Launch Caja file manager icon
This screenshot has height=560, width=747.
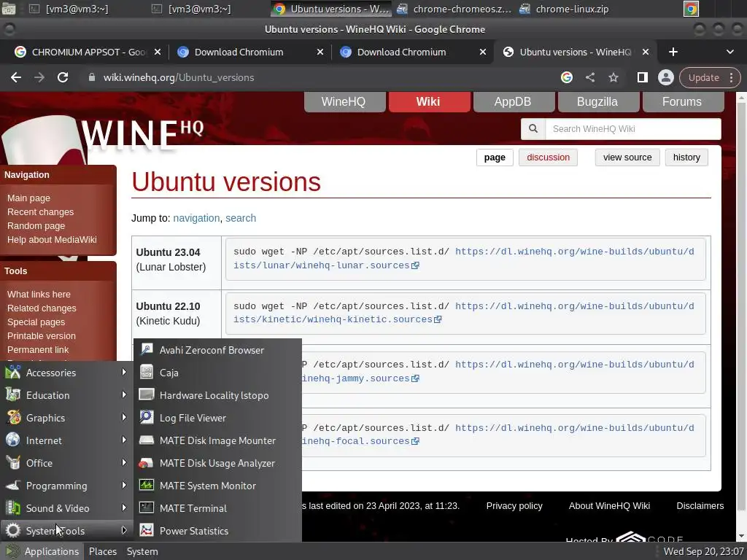pos(146,373)
